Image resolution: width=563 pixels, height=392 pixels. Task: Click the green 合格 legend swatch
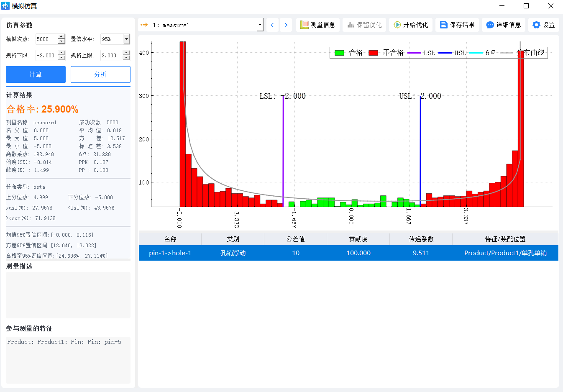[x=339, y=53]
